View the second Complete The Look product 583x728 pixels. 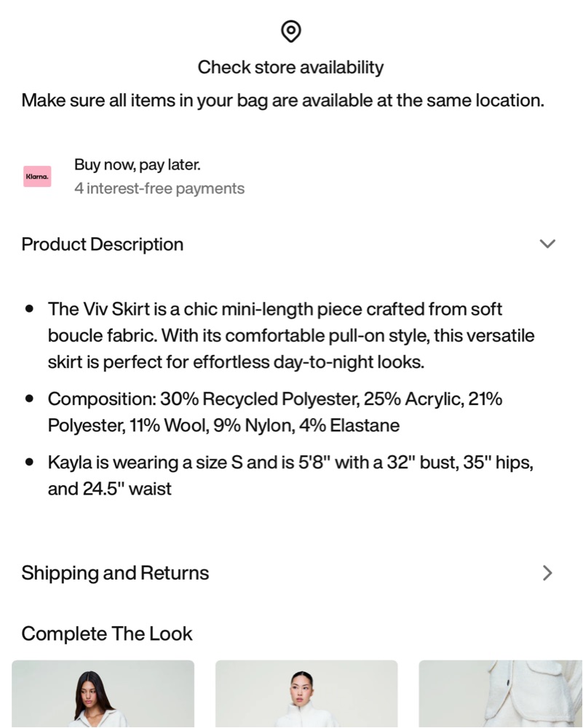[306, 694]
